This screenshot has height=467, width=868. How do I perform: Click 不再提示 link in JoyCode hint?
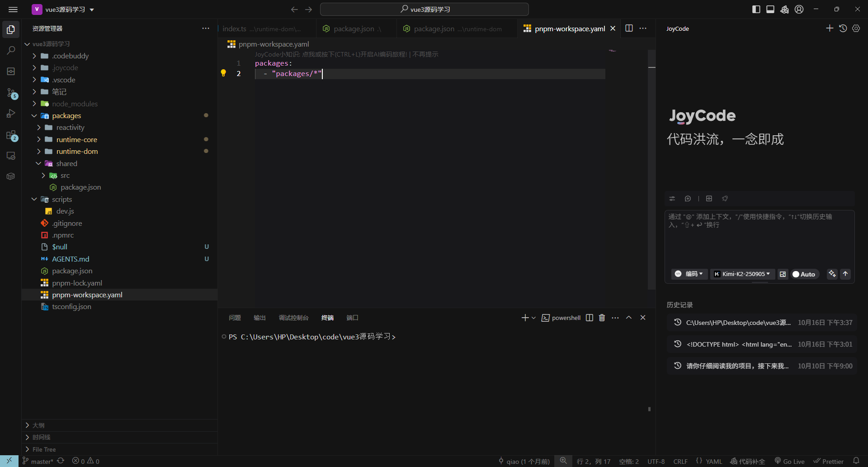(x=425, y=54)
